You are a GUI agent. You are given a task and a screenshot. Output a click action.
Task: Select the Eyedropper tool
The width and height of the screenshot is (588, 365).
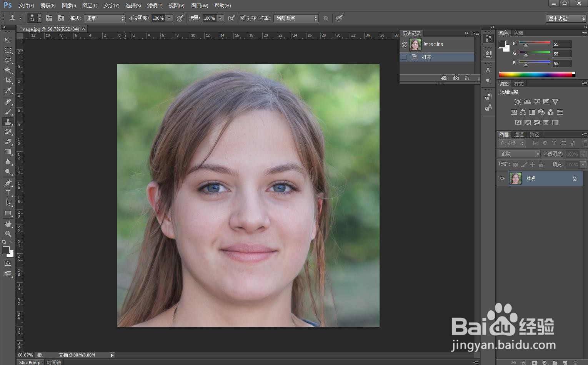point(8,91)
